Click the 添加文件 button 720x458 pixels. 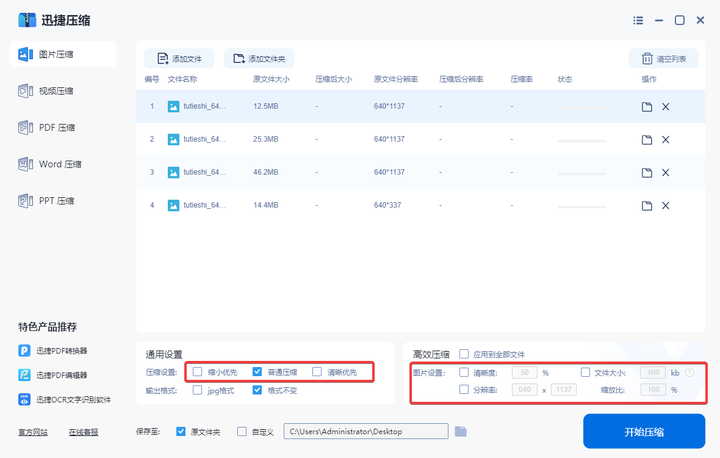coord(179,59)
